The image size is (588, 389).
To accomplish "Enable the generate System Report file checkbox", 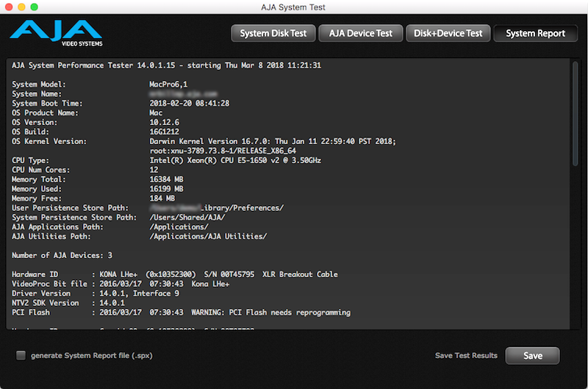I will 21,356.
